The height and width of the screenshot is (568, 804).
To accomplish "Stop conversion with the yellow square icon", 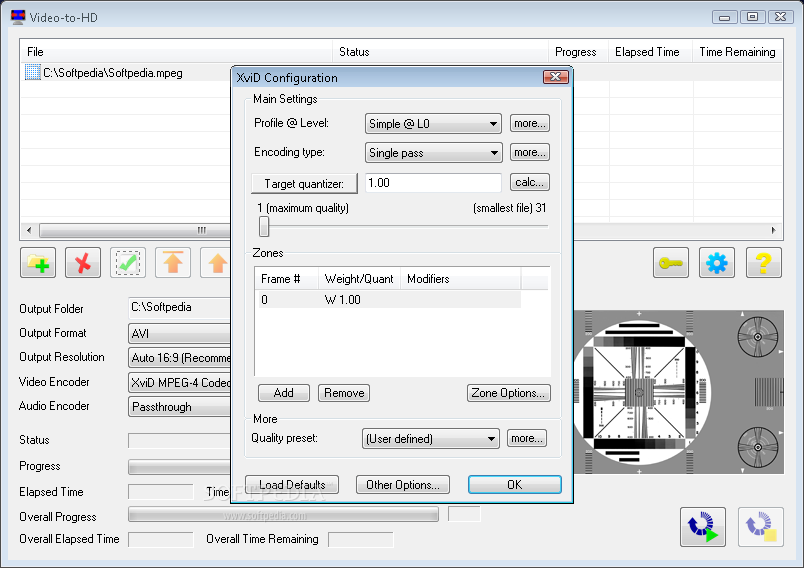I will click(761, 526).
